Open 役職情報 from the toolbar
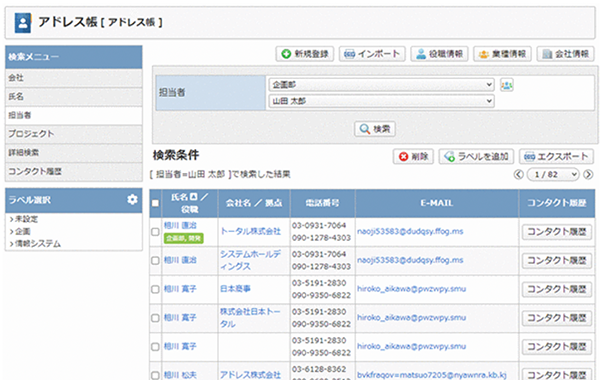The width and height of the screenshot is (600, 380). [440, 54]
